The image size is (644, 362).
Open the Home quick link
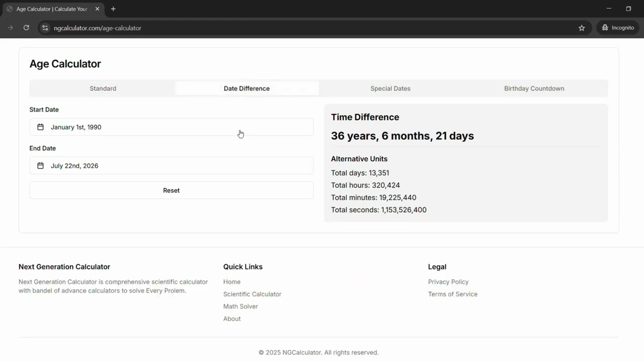click(x=232, y=282)
